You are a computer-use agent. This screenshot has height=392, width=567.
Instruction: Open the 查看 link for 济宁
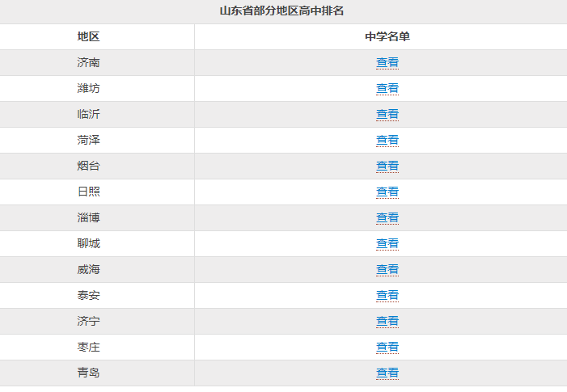[387, 321]
